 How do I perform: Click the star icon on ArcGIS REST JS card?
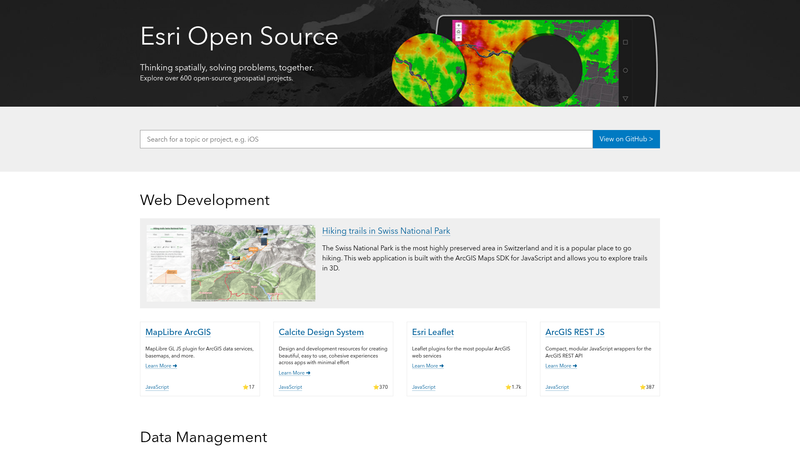(642, 387)
